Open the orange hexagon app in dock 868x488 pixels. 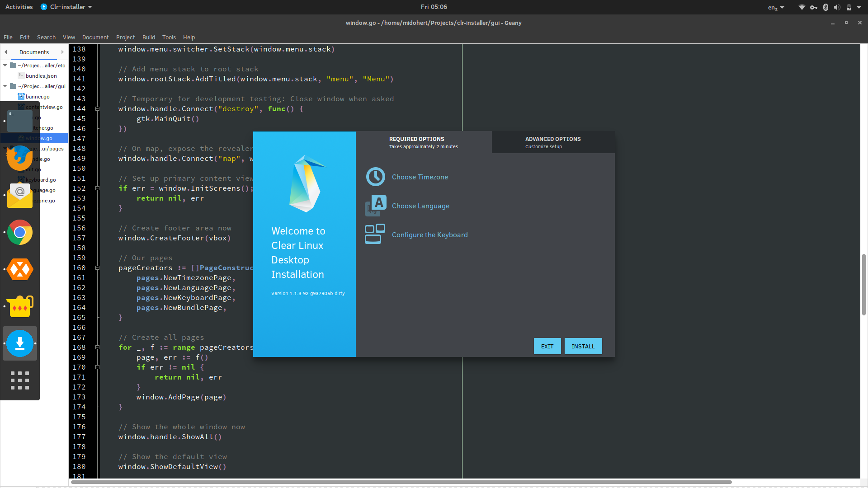[19, 269]
